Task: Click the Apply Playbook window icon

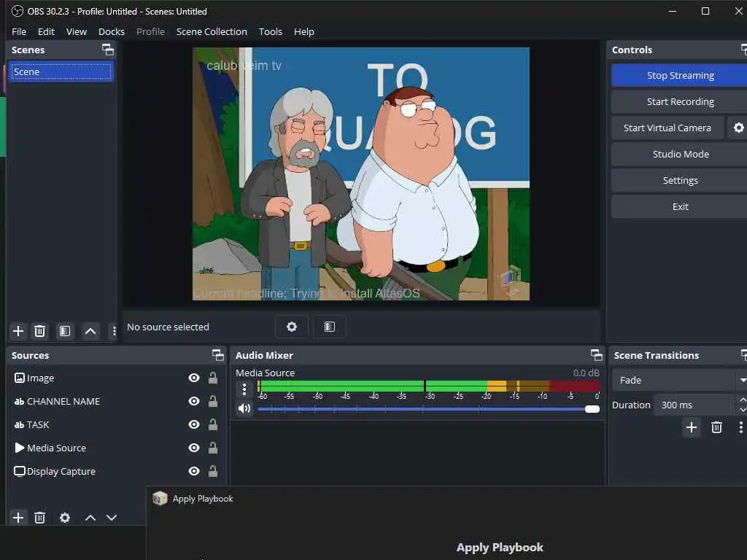Action: tap(160, 499)
